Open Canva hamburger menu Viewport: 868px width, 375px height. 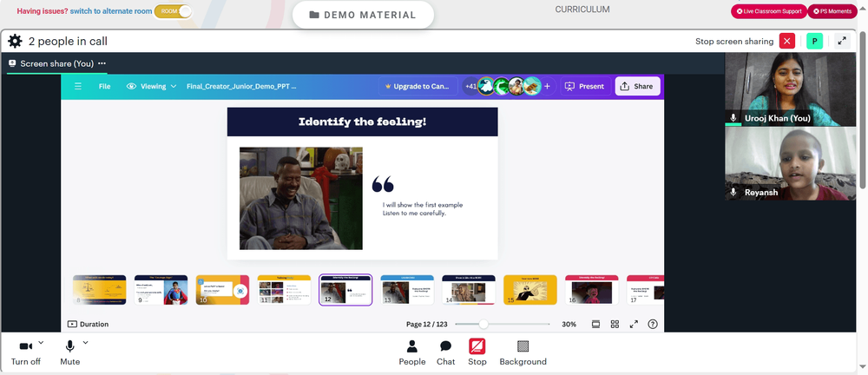click(78, 87)
